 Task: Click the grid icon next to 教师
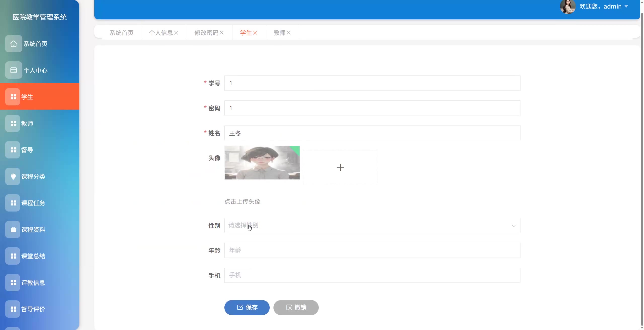(x=13, y=123)
